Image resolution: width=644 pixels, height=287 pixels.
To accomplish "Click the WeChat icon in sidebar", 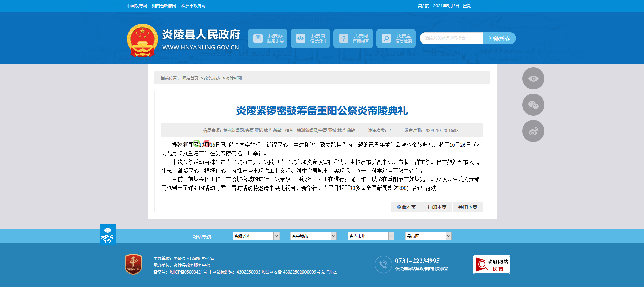I will pos(533,105).
